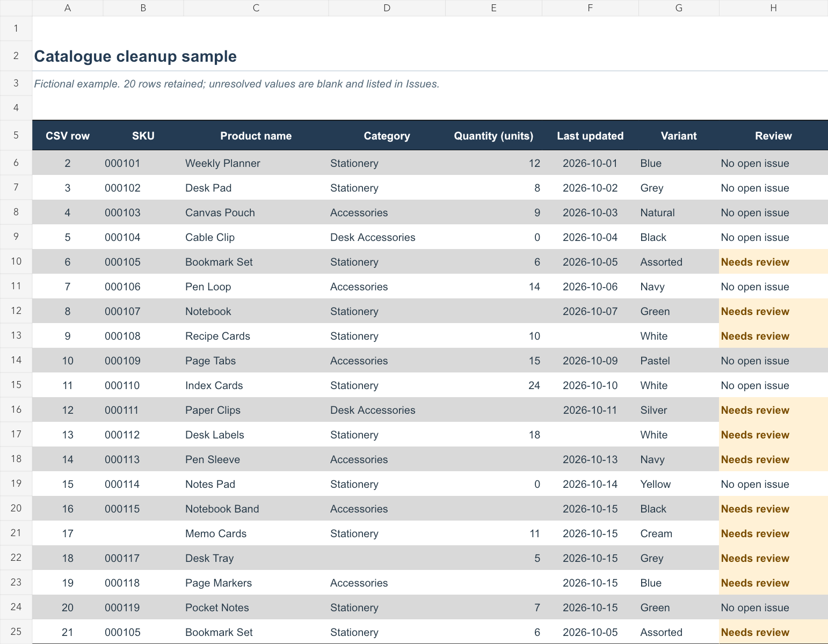Viewport: 828px width, 644px height.
Task: Select the 'Pen Loop' cell
Action: 256,287
